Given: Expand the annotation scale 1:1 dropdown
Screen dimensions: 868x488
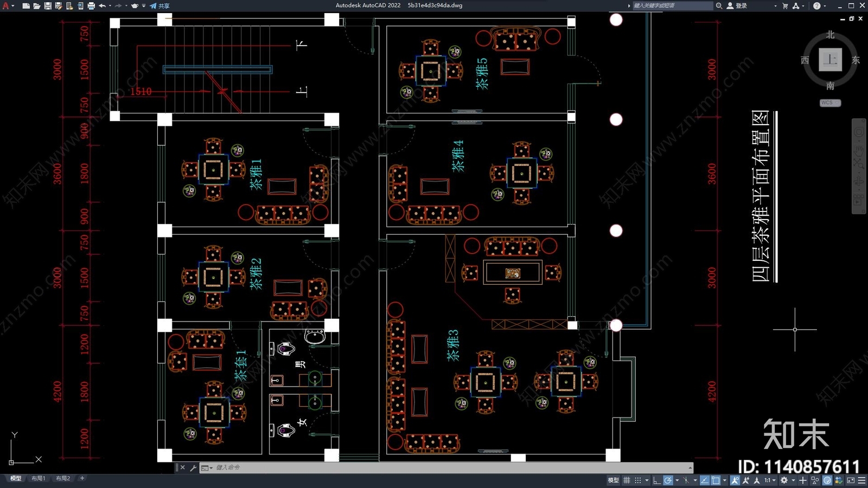Looking at the screenshot, I should pyautogui.click(x=770, y=480).
